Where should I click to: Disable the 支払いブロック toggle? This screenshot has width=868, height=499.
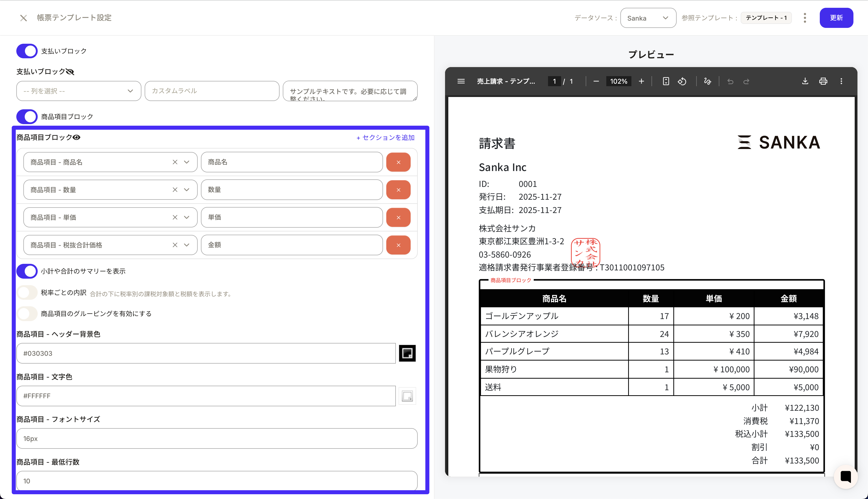(27, 51)
